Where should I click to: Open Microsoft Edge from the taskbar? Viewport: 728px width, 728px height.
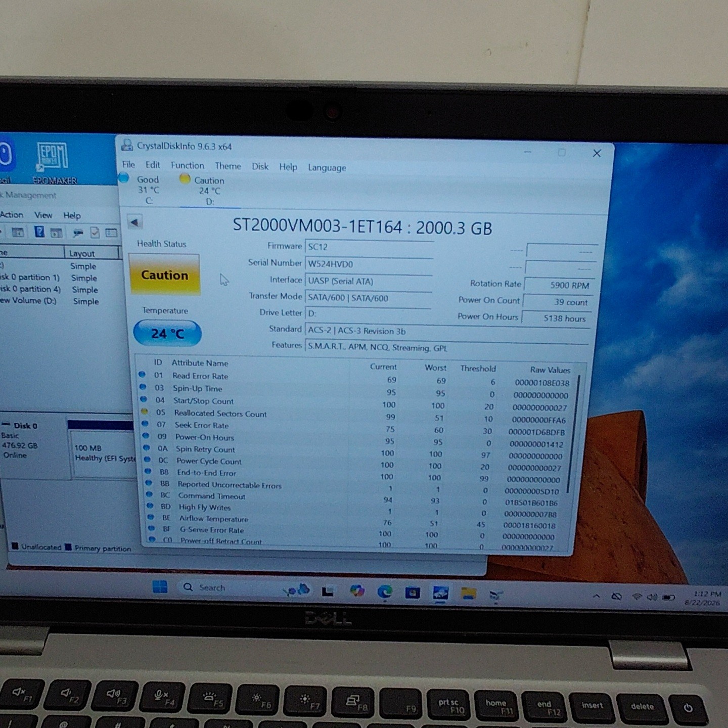pyautogui.click(x=385, y=591)
